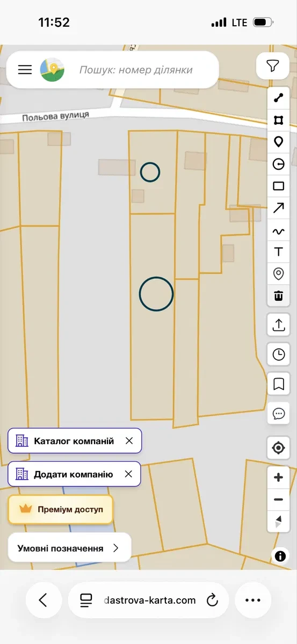This screenshot has width=297, height=644.
Task: Open the hamburger menu
Action: [x=25, y=69]
